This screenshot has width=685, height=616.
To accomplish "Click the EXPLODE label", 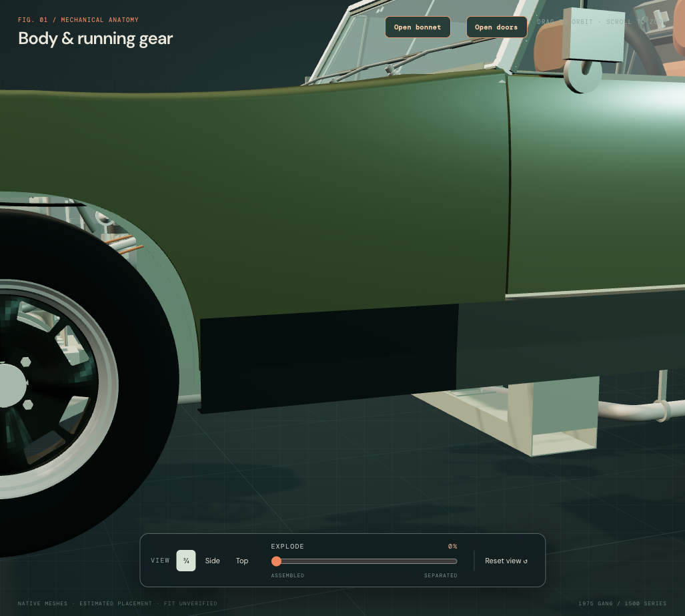I will pos(287,546).
